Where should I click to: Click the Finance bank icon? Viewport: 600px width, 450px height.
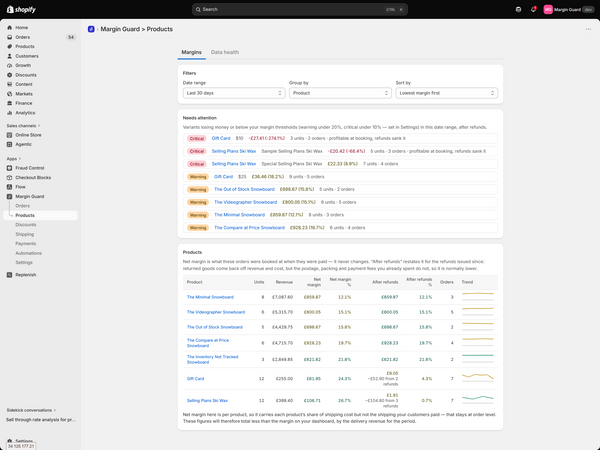[x=10, y=103]
